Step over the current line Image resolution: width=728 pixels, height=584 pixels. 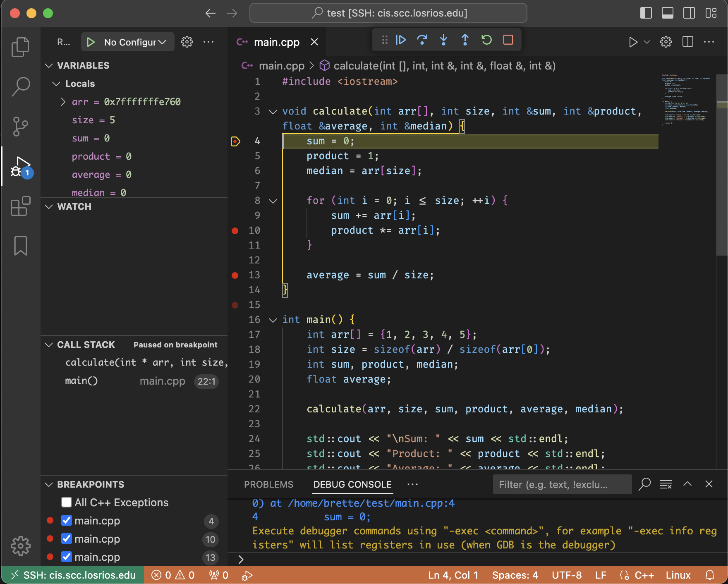tap(422, 40)
